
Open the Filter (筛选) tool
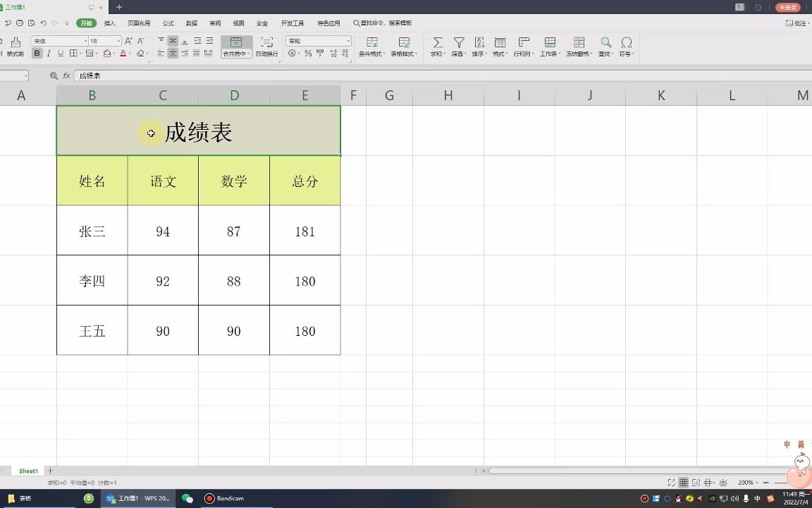point(460,42)
